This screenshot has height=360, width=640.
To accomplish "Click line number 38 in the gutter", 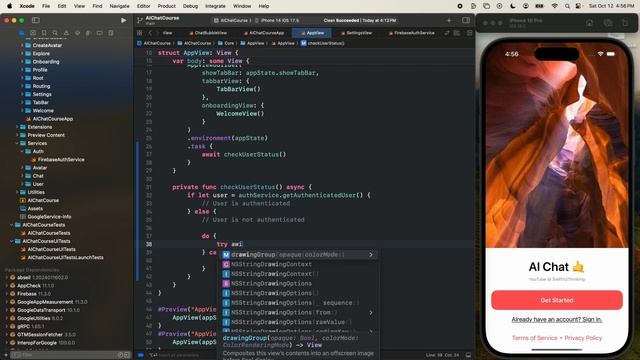I will (x=149, y=244).
